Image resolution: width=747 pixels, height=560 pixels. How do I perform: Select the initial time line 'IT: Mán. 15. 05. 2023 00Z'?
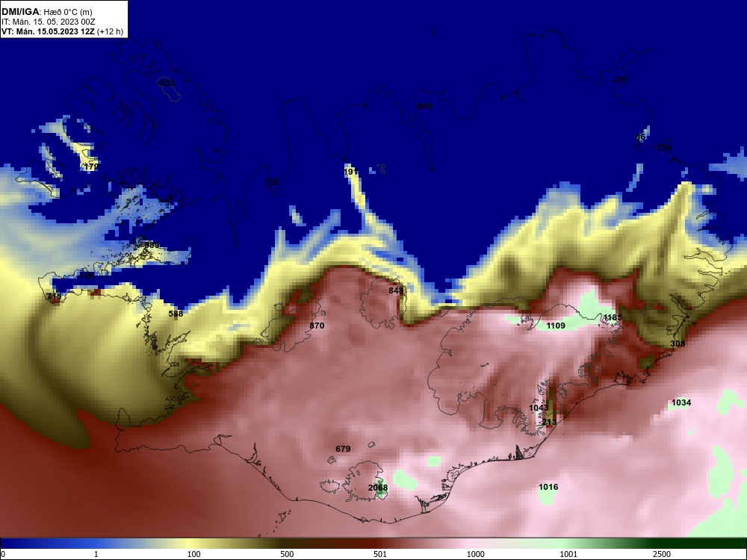48,22
